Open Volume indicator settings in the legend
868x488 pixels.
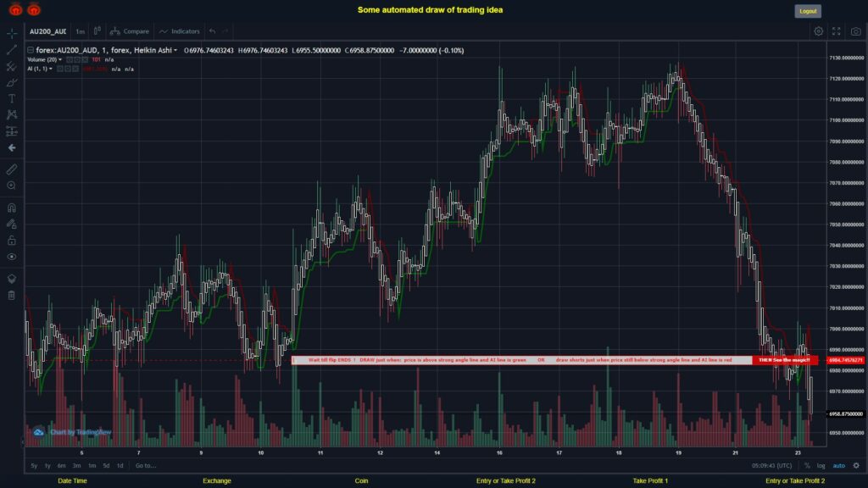tap(77, 60)
